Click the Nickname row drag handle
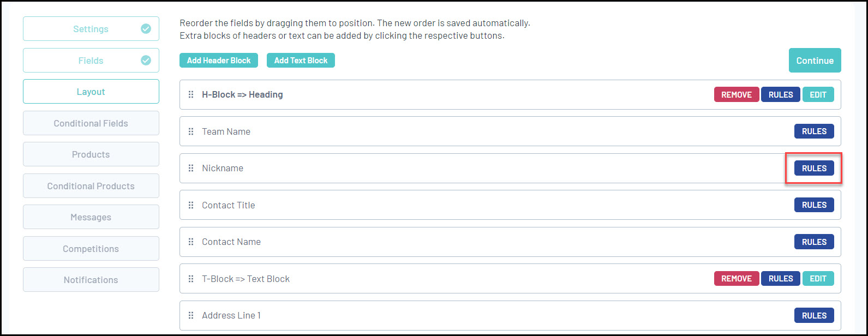This screenshot has width=868, height=336. 191,168
